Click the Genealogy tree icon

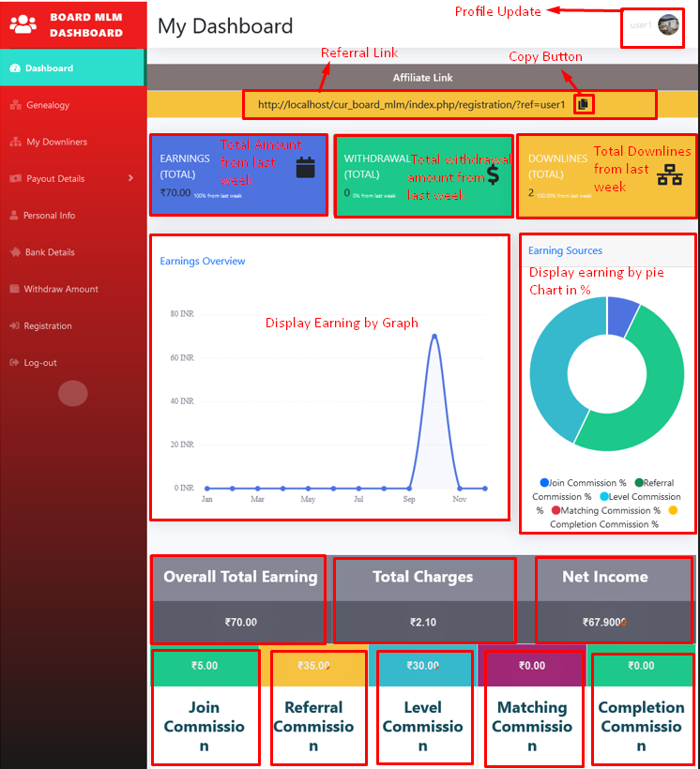tap(16, 105)
